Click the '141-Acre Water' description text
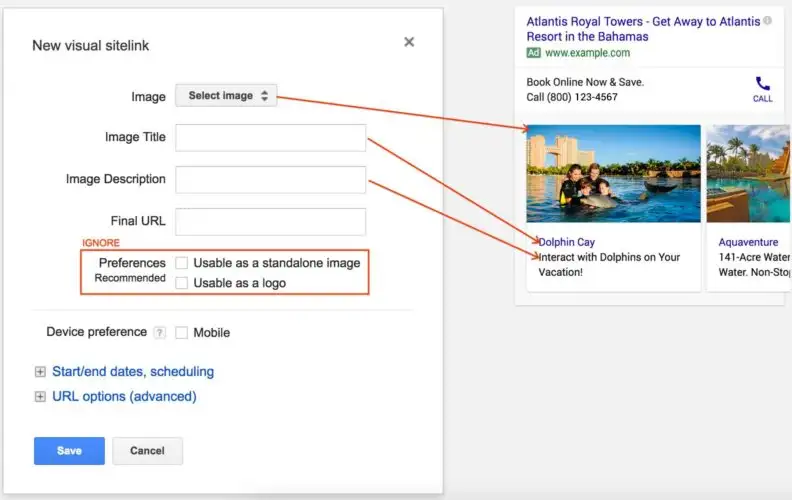The width and height of the screenshot is (792, 500). coord(754,257)
